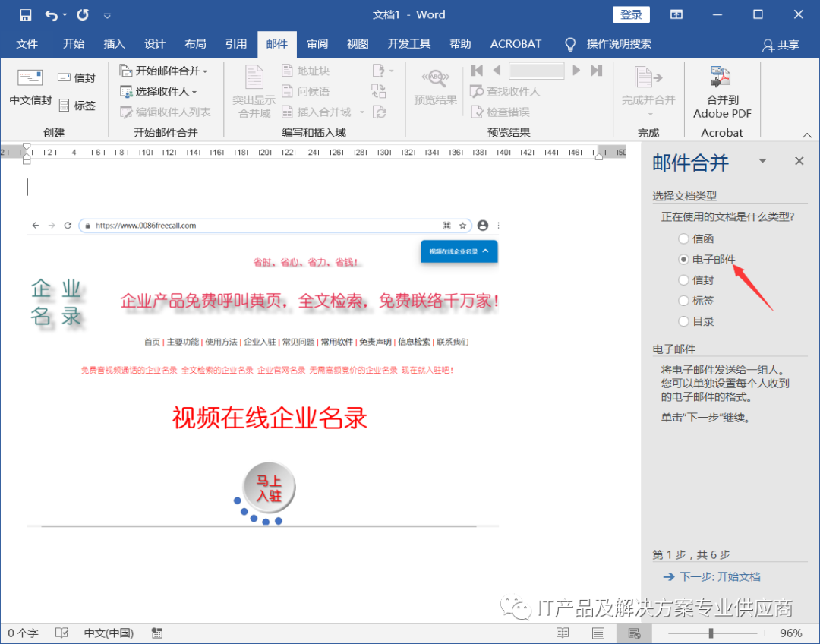The height and width of the screenshot is (644, 820).
Task: Go to last record arrow
Action: 596,70
